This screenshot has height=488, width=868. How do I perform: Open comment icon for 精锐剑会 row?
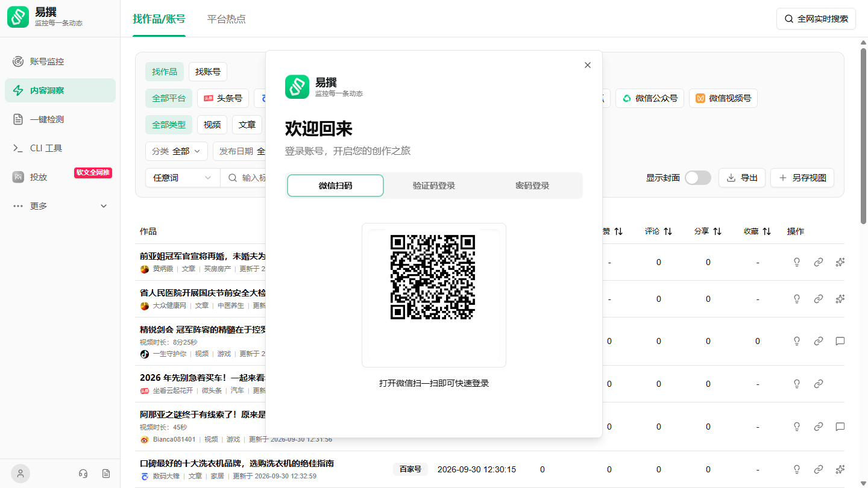tap(840, 341)
